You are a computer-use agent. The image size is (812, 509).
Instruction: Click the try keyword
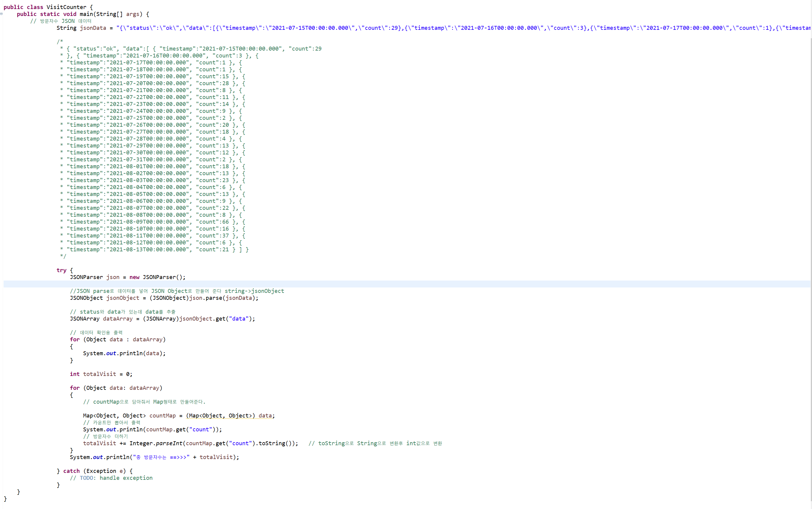click(x=61, y=270)
